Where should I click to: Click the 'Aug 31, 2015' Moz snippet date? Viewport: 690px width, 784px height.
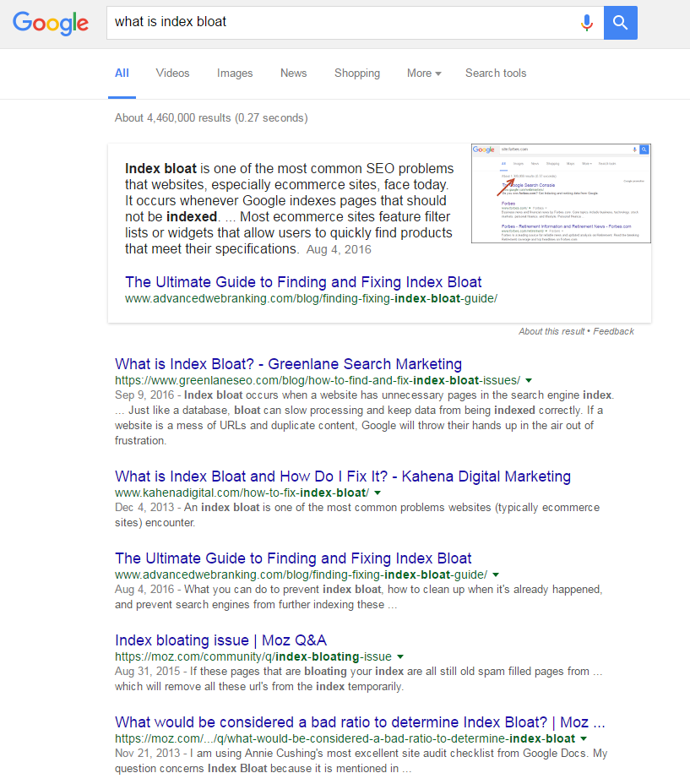pyautogui.click(x=148, y=672)
